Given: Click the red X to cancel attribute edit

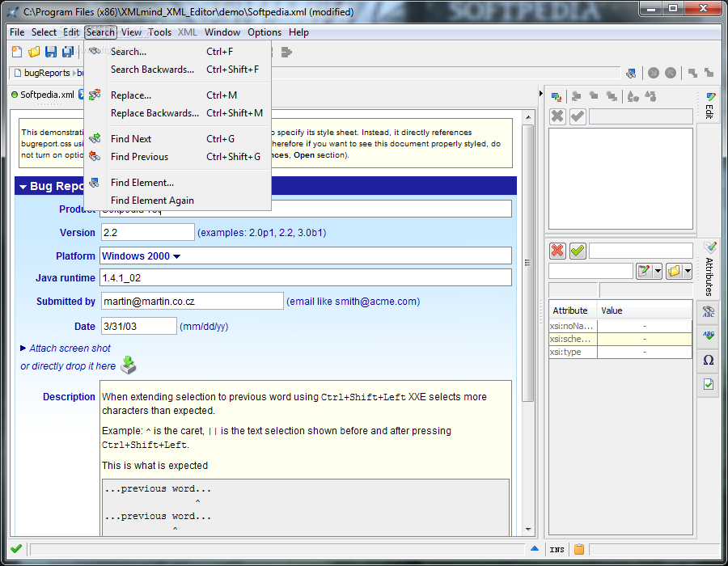Looking at the screenshot, I should click(557, 251).
